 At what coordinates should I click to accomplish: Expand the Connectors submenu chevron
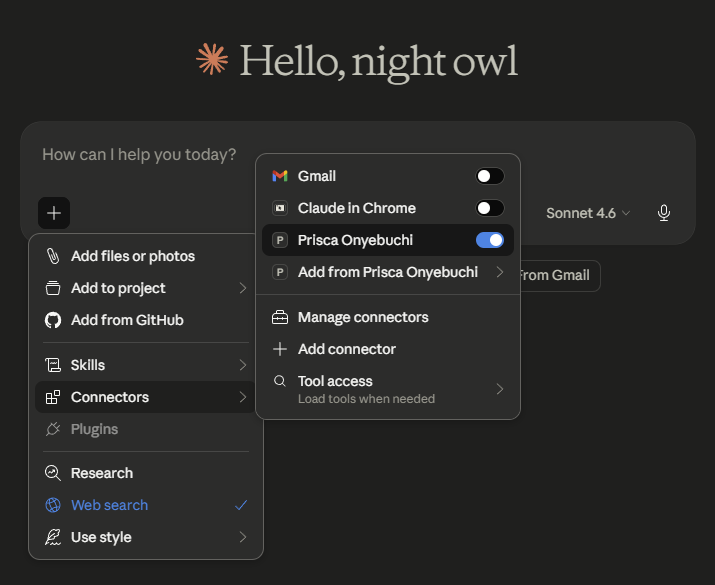point(243,397)
